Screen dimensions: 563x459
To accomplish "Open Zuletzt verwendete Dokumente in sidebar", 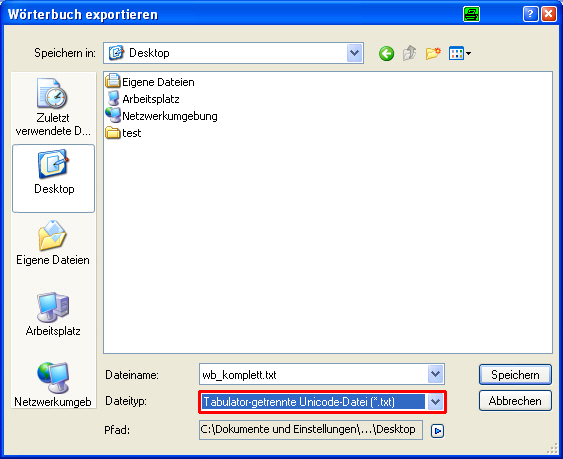I will 53,107.
